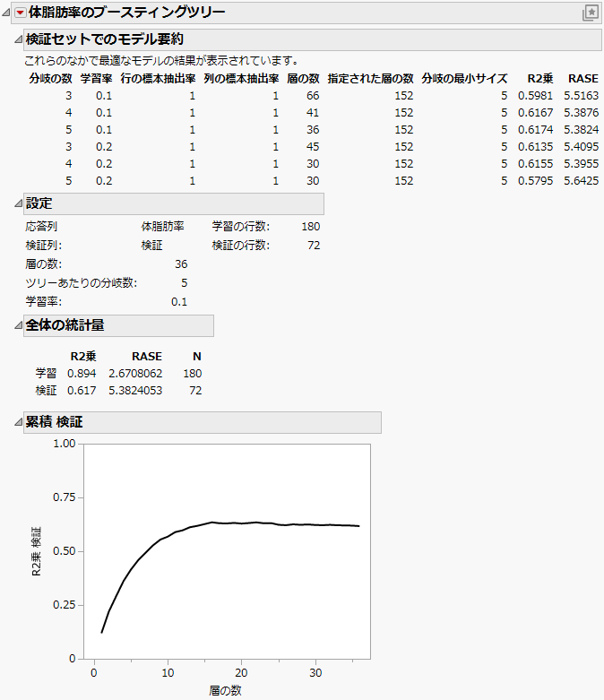Click the R2 value 0.6135
The width and height of the screenshot is (604, 700).
(535, 146)
